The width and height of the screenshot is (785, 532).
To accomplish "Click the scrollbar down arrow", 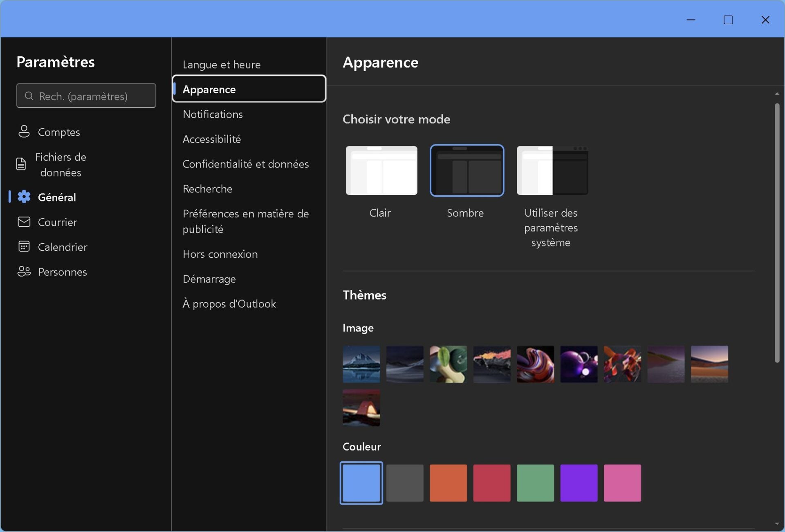I will coord(777,524).
